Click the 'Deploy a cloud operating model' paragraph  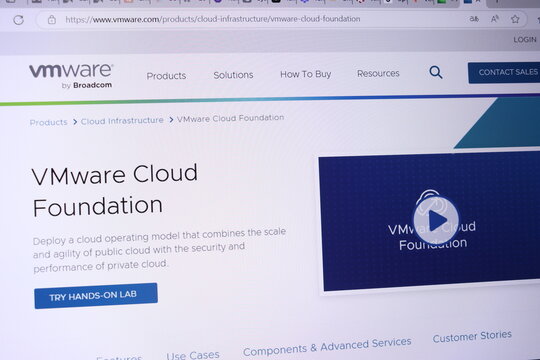159,250
